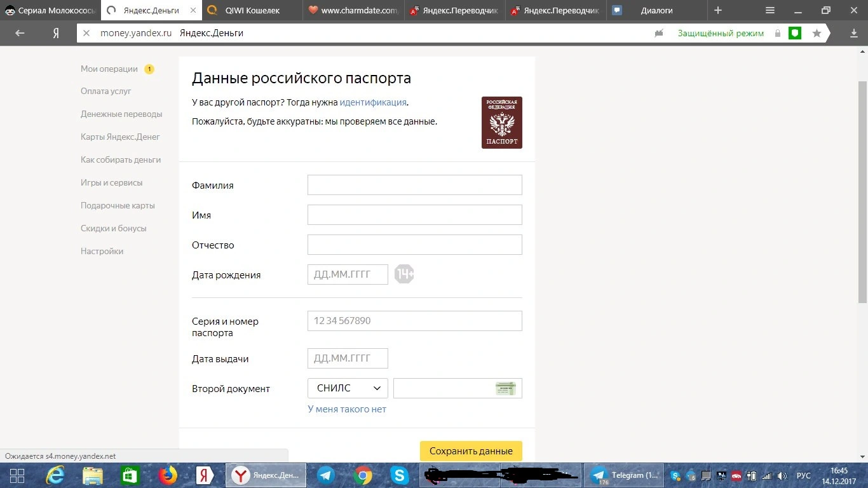Launch Google Chrome from the taskbar
The height and width of the screenshot is (488, 868).
(x=363, y=475)
